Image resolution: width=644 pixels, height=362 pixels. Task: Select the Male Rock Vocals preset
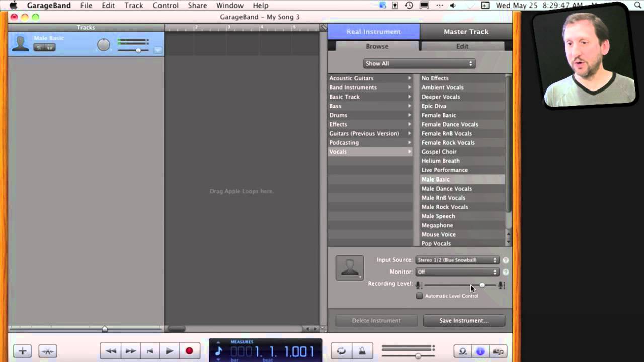click(x=462, y=207)
